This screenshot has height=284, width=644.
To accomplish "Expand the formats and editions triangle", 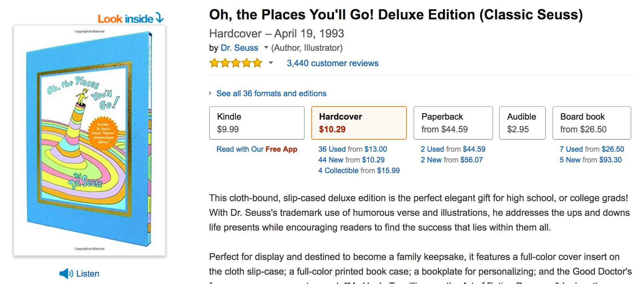I will coord(210,94).
